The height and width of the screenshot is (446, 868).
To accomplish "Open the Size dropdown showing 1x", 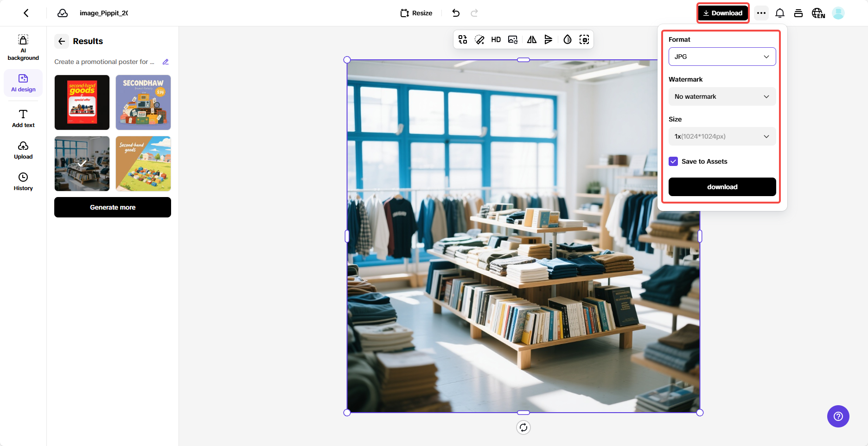I will click(722, 136).
